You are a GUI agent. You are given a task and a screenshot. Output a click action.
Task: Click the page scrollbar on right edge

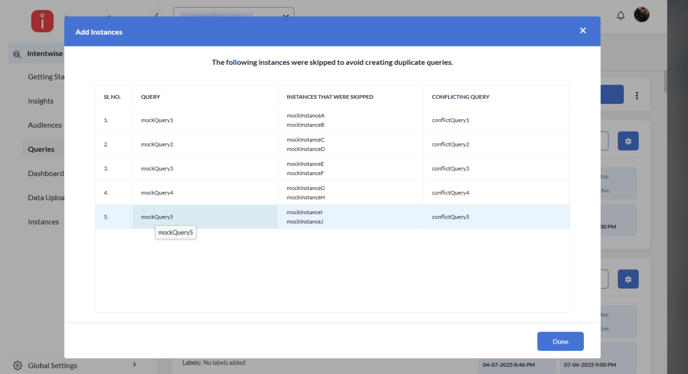coord(666,82)
